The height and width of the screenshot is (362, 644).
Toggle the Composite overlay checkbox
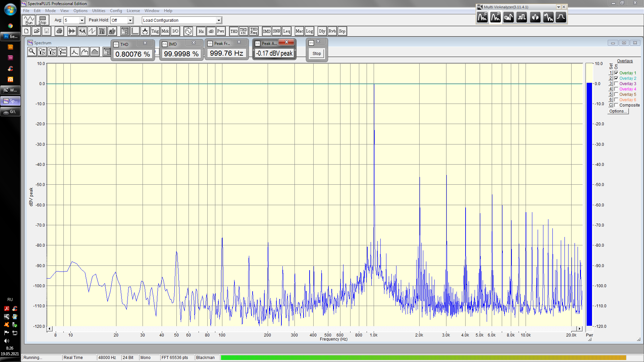pos(616,105)
